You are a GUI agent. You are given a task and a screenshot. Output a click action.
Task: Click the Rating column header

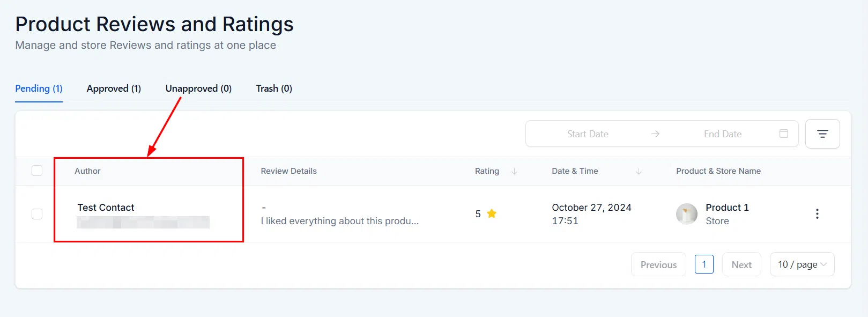click(x=487, y=171)
